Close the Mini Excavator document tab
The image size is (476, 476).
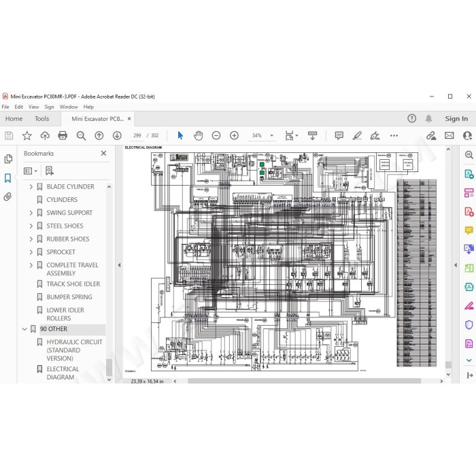pyautogui.click(x=129, y=119)
